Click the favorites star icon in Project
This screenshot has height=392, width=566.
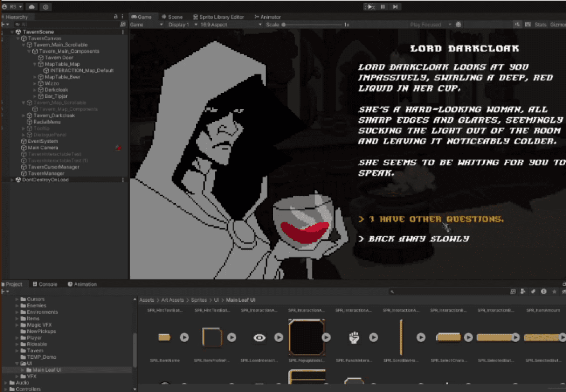[x=554, y=292]
